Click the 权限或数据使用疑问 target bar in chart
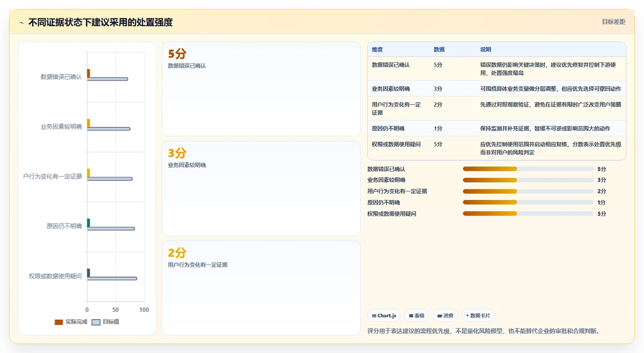The height and width of the screenshot is (353, 644). tap(112, 279)
